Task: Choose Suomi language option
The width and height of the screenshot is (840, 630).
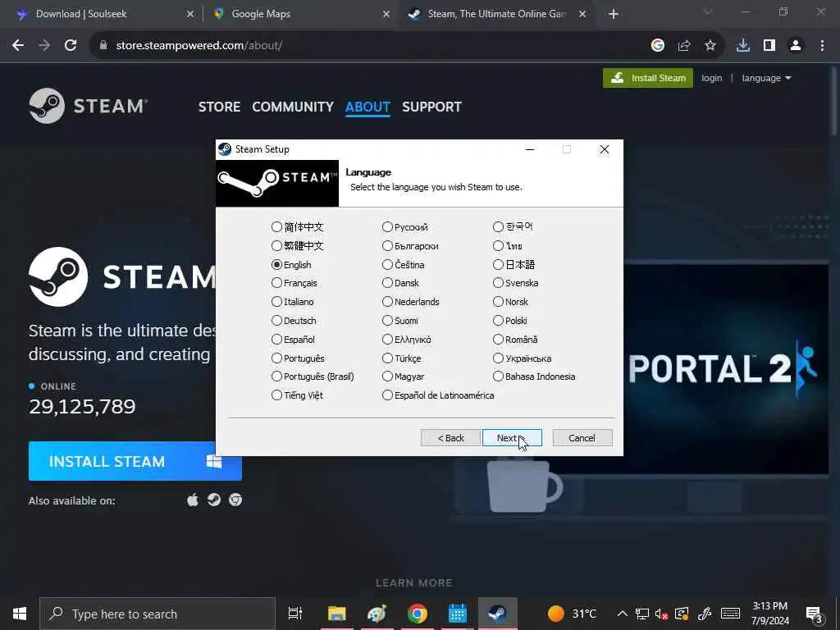Action: (387, 321)
